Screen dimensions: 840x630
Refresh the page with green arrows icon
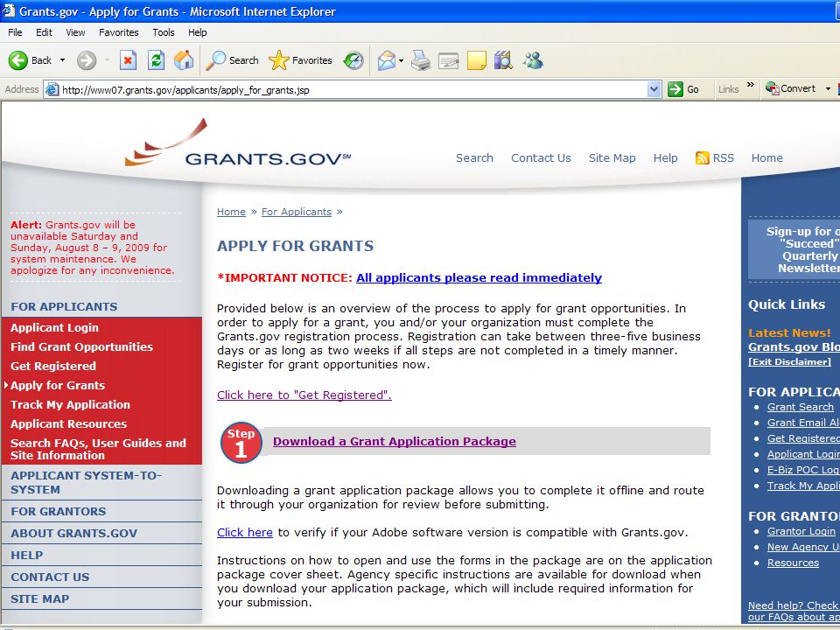156,60
